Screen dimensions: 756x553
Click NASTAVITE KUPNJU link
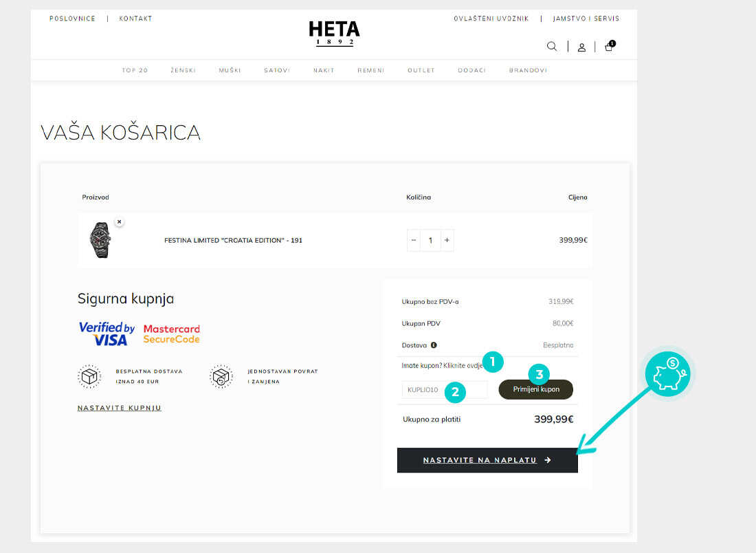(120, 409)
